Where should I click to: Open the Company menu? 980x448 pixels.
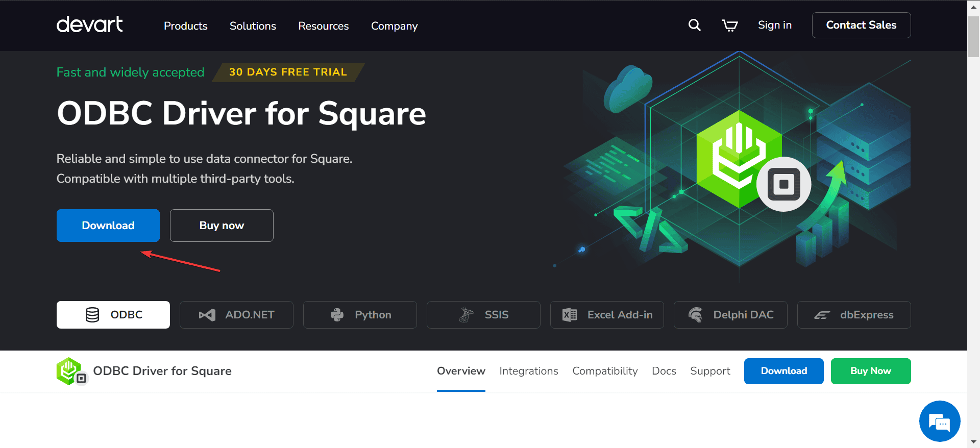pos(395,26)
